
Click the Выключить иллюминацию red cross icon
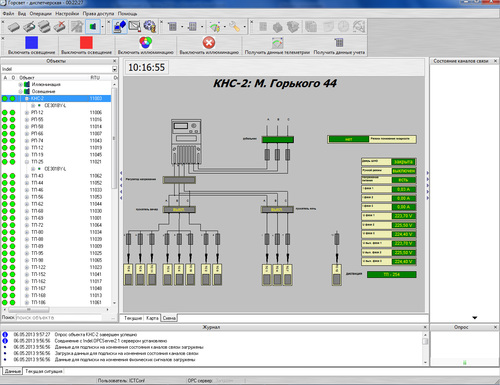tap(209, 43)
